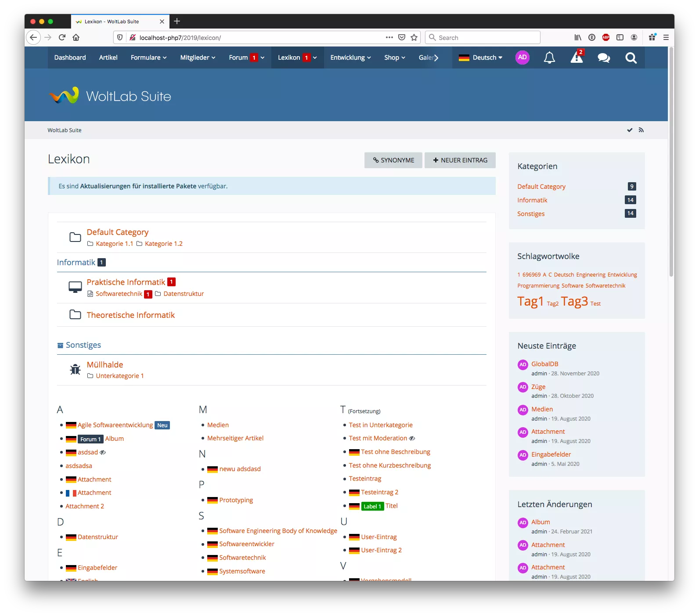Screen dimensions: 699x616
Task: Click the Müllhalde bug icon
Action: point(75,370)
